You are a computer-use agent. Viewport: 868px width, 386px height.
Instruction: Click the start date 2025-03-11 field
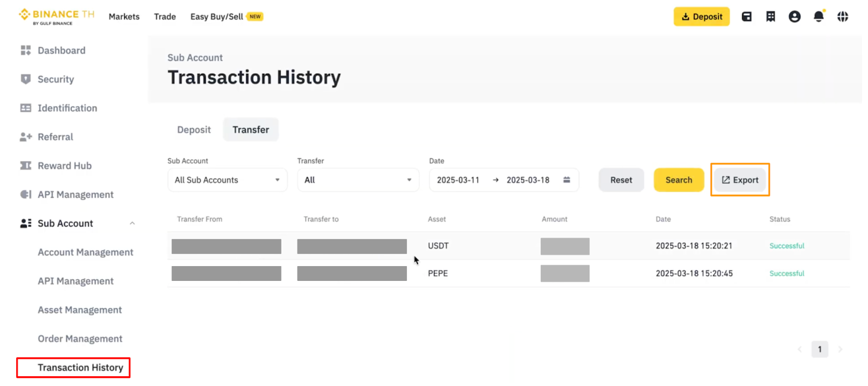(x=458, y=180)
